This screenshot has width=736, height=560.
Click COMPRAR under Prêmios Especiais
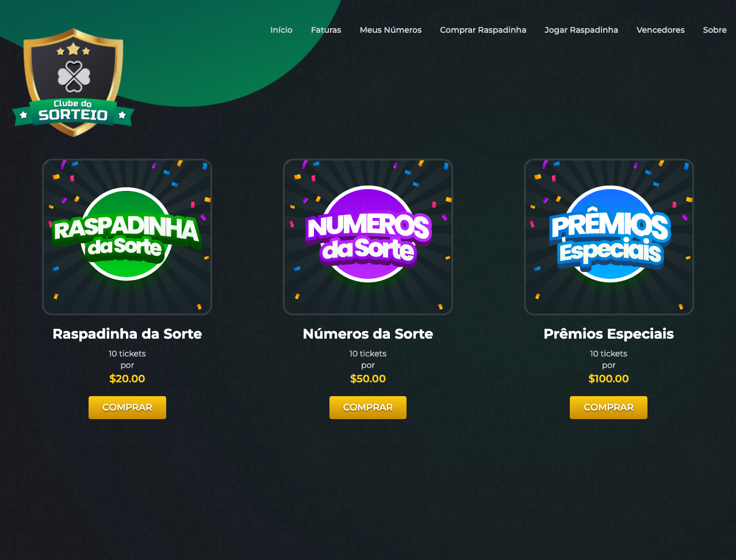(x=608, y=408)
